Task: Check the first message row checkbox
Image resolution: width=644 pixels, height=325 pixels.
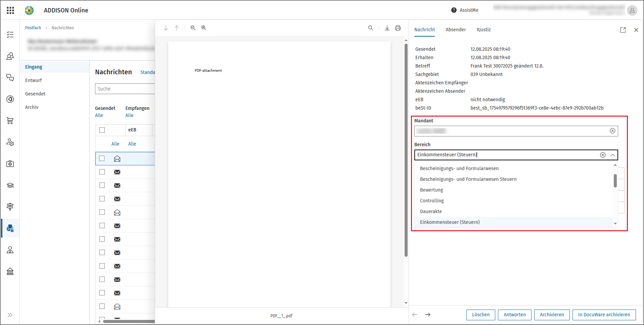Action: (102, 158)
